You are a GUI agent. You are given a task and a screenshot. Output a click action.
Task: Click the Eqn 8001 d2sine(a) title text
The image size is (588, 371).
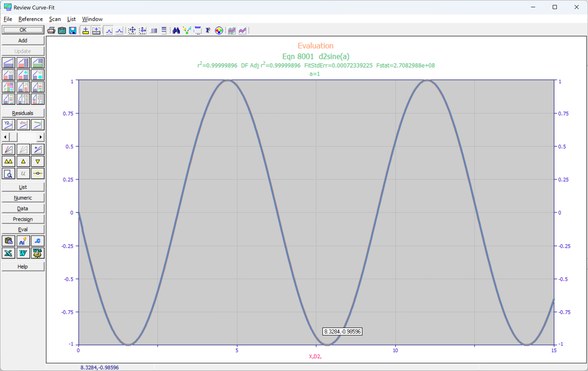click(316, 56)
